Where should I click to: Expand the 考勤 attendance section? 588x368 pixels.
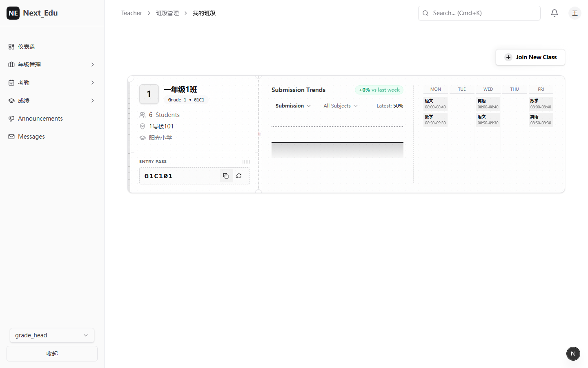[52, 83]
